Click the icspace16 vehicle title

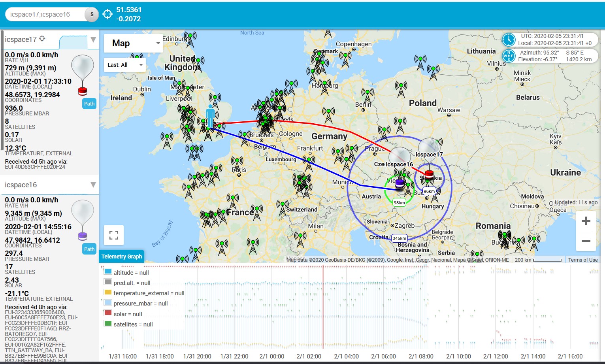pyautogui.click(x=21, y=185)
